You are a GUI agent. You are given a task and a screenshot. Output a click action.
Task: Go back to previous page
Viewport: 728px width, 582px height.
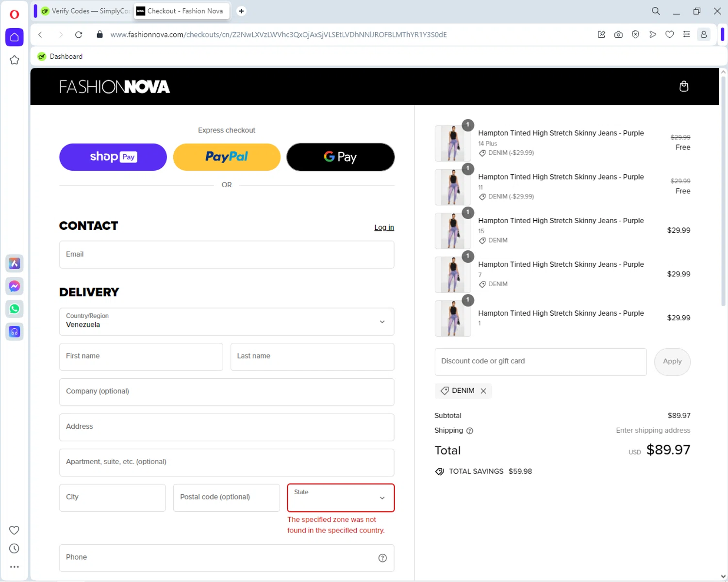point(41,34)
